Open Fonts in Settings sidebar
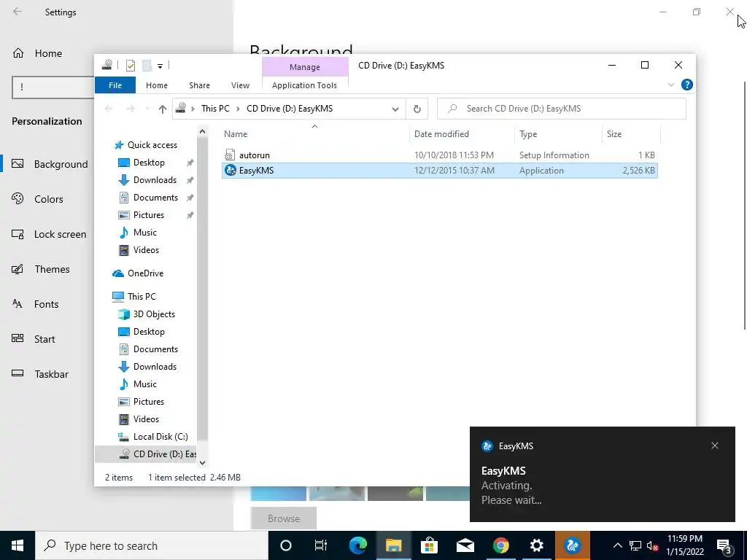The height and width of the screenshot is (560, 747). [x=46, y=304]
